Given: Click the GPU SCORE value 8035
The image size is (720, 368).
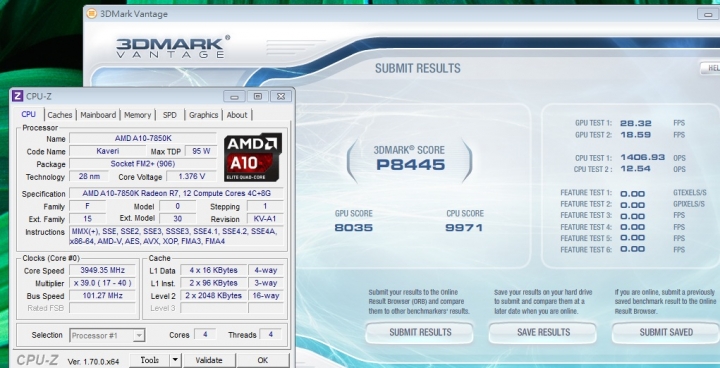Looking at the screenshot, I should click(x=354, y=227).
